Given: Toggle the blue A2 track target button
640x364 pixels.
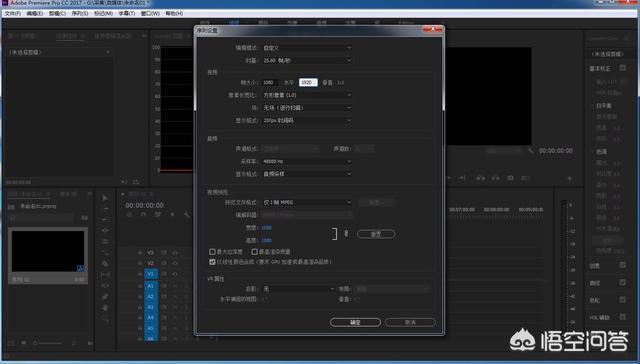Looking at the screenshot, I should point(151,297).
